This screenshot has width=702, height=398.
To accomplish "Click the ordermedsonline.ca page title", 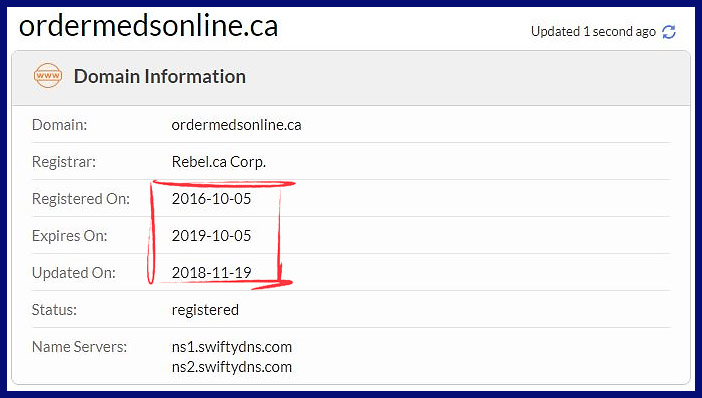I will click(148, 26).
